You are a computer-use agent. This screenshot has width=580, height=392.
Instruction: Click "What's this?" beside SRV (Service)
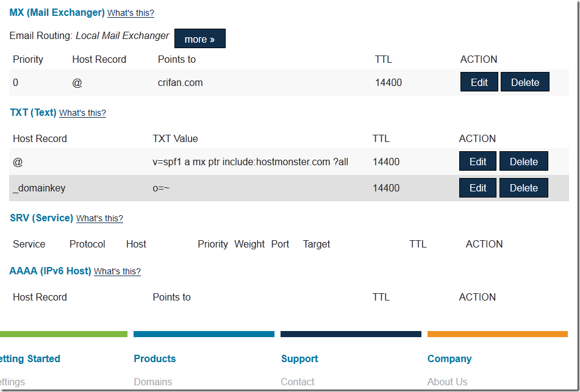point(99,218)
